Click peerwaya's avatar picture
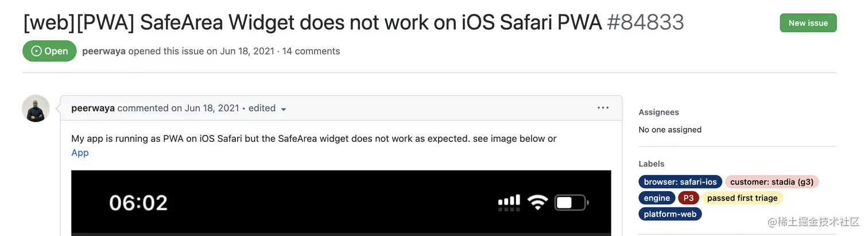 [36, 109]
